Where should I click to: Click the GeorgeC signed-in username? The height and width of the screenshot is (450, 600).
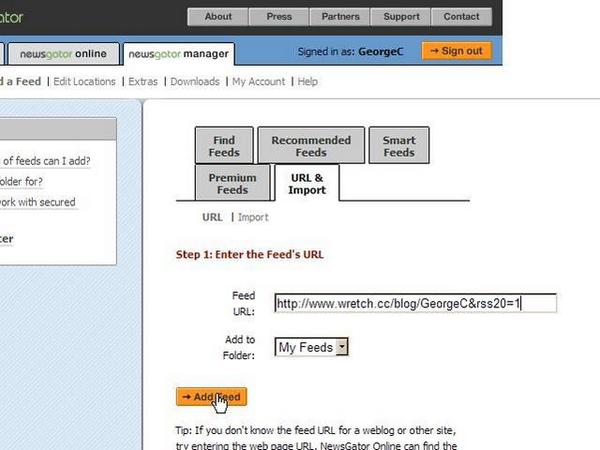[x=381, y=52]
